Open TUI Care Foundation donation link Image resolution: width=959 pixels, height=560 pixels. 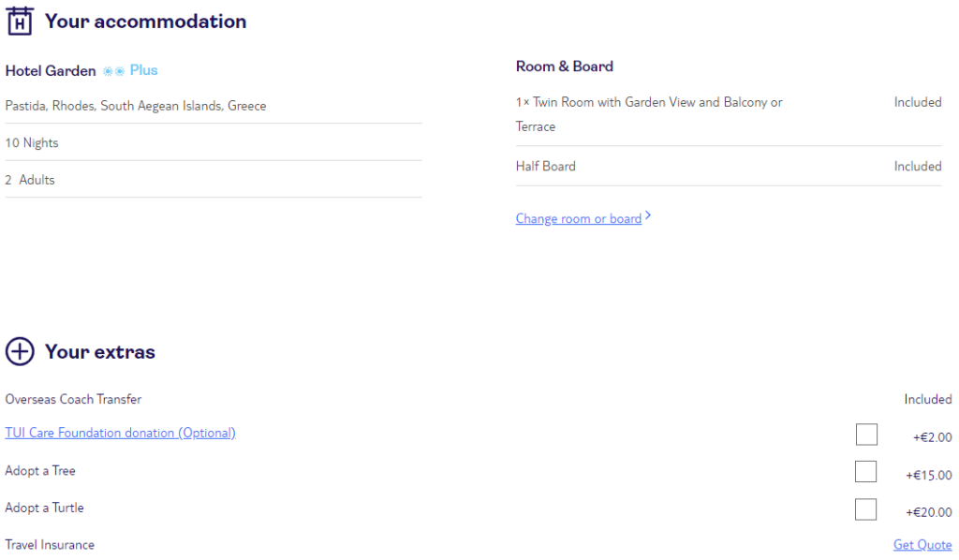121,433
